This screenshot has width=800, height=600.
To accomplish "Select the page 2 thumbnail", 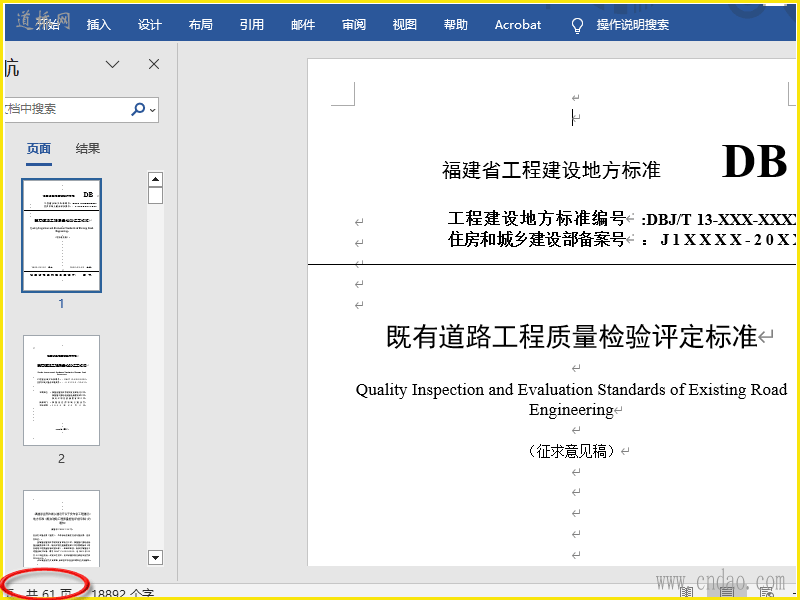I will [61, 390].
